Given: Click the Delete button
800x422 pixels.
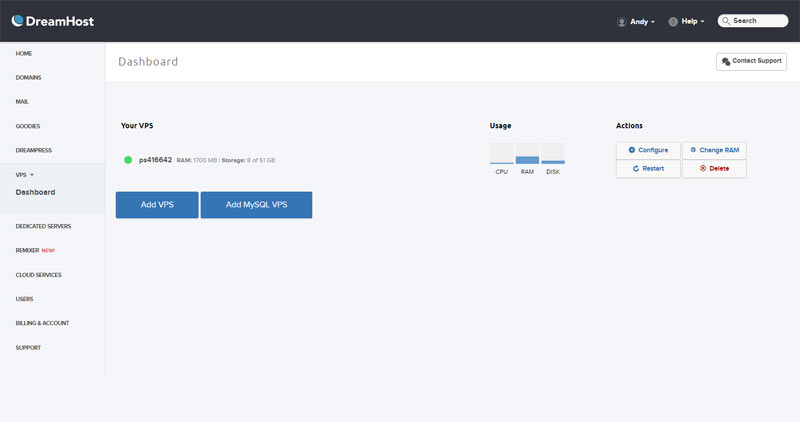Looking at the screenshot, I should [x=714, y=168].
